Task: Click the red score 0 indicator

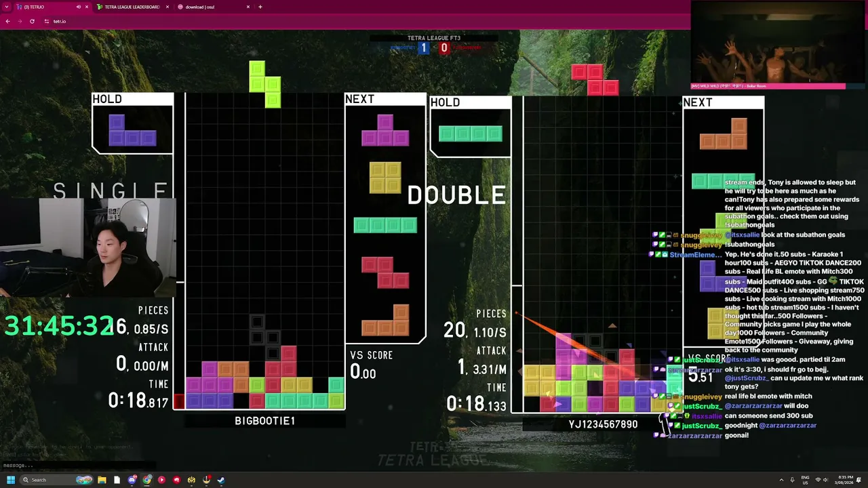Action: 444,47
